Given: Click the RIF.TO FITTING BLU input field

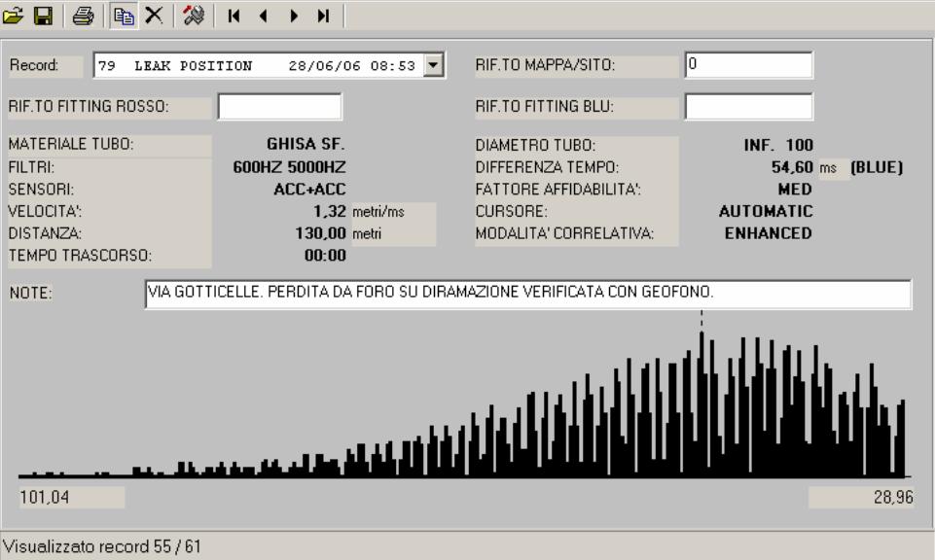Looking at the screenshot, I should [x=749, y=106].
